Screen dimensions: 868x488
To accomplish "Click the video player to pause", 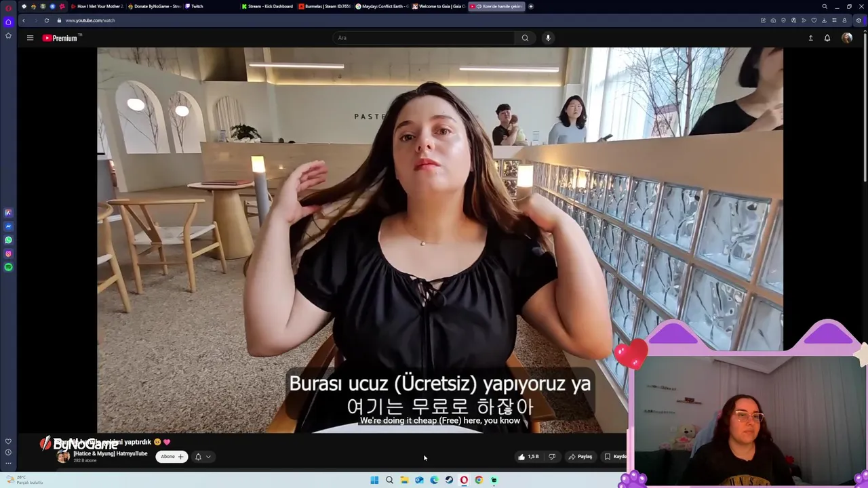I will 439,240.
